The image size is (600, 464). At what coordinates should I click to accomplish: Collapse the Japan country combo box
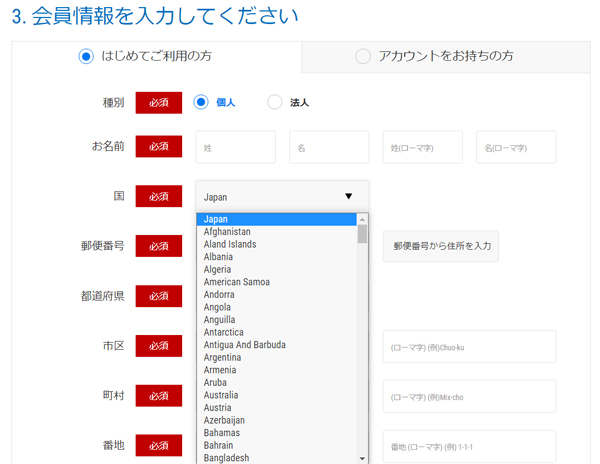point(282,197)
